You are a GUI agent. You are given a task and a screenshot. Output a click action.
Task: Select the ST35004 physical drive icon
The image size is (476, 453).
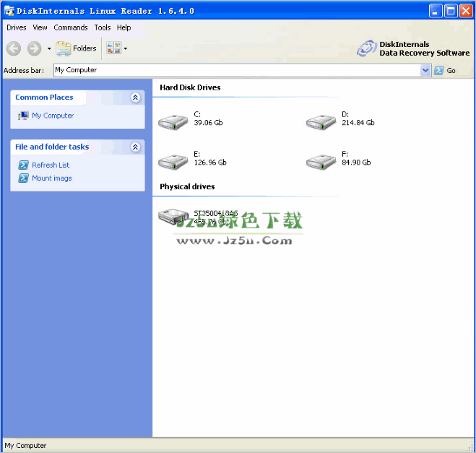(173, 217)
